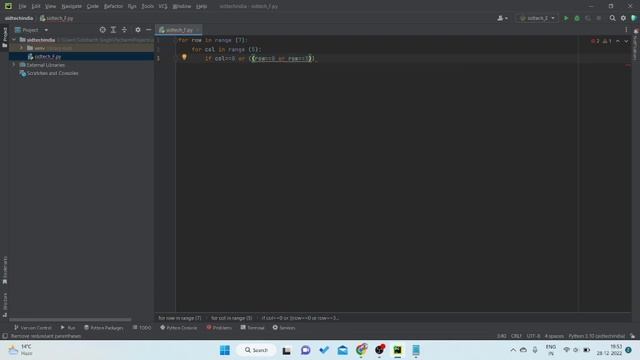Open the TODO tool window
This screenshot has height=360, width=640.
pos(142,327)
